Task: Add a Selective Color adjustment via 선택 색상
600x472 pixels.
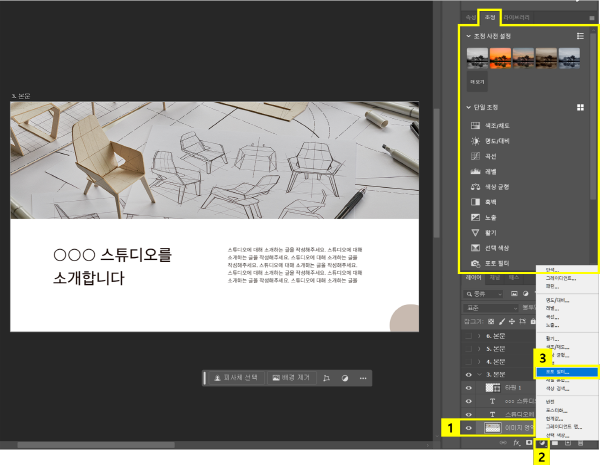Action: [x=490, y=248]
